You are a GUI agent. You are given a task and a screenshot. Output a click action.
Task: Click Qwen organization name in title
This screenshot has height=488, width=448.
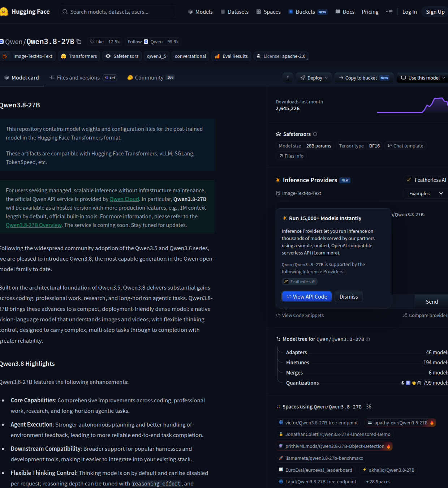coord(14,42)
